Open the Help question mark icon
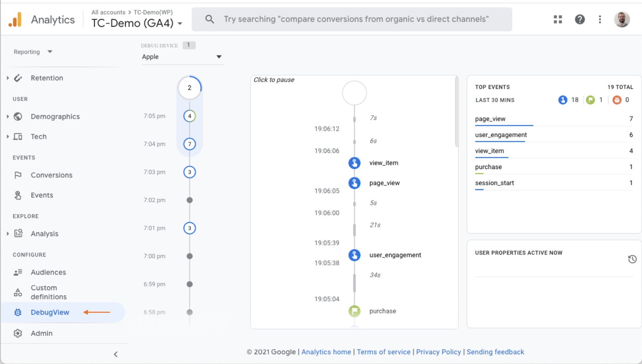Screen dimensions: 642x364 click(x=580, y=19)
